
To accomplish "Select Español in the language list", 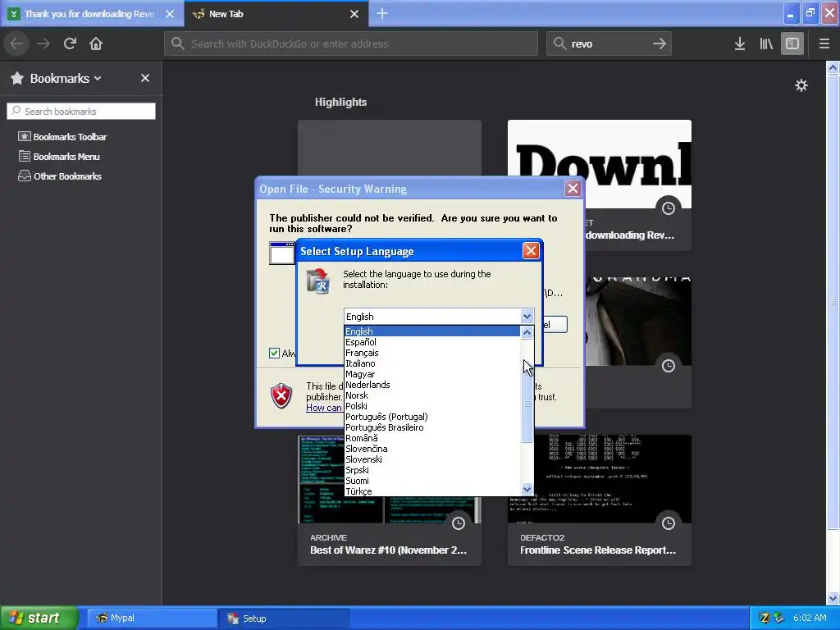I will (431, 342).
